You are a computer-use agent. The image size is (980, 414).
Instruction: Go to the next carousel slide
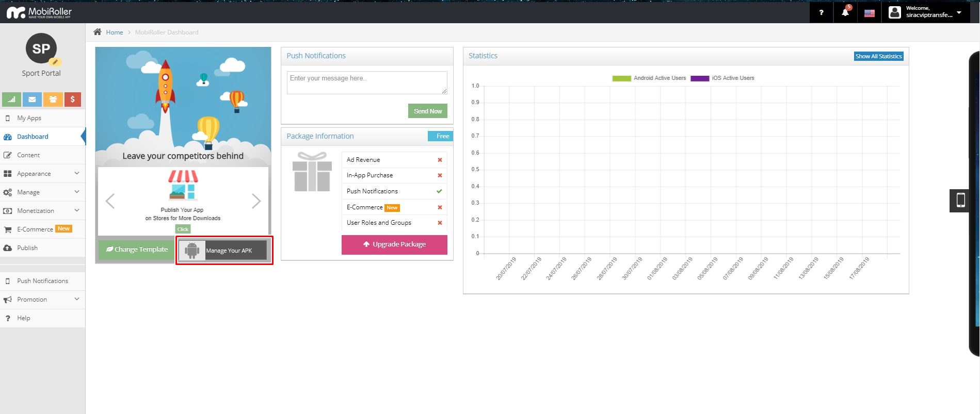[x=256, y=201]
